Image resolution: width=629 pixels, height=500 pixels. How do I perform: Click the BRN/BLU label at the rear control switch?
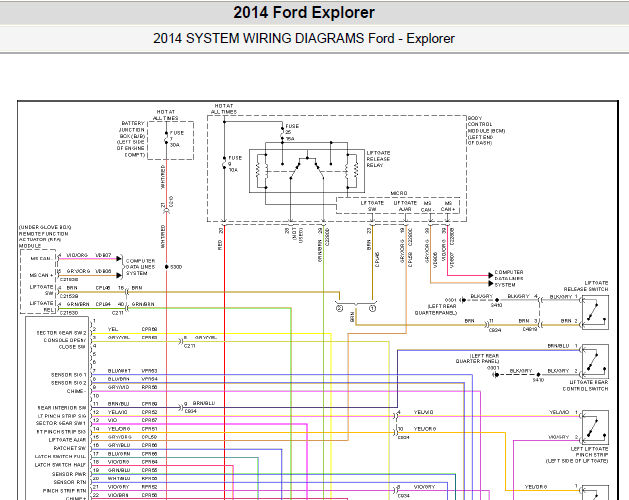(558, 346)
